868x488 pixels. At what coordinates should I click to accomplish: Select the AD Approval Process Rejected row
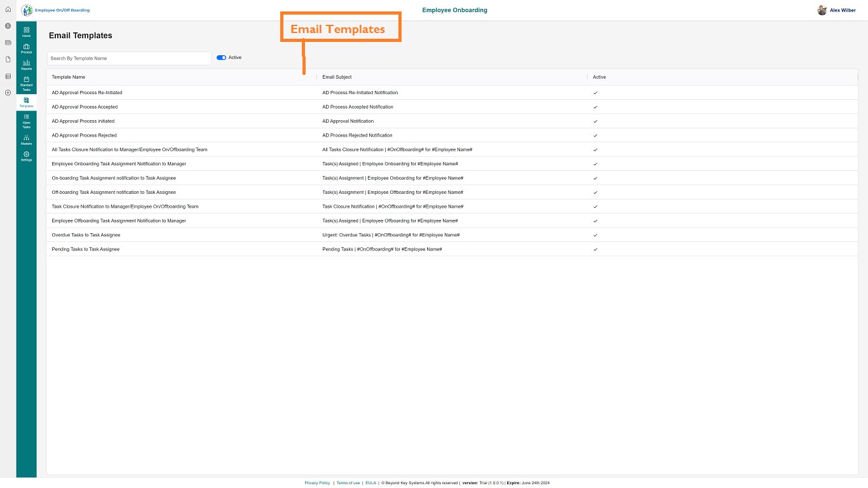click(84, 135)
